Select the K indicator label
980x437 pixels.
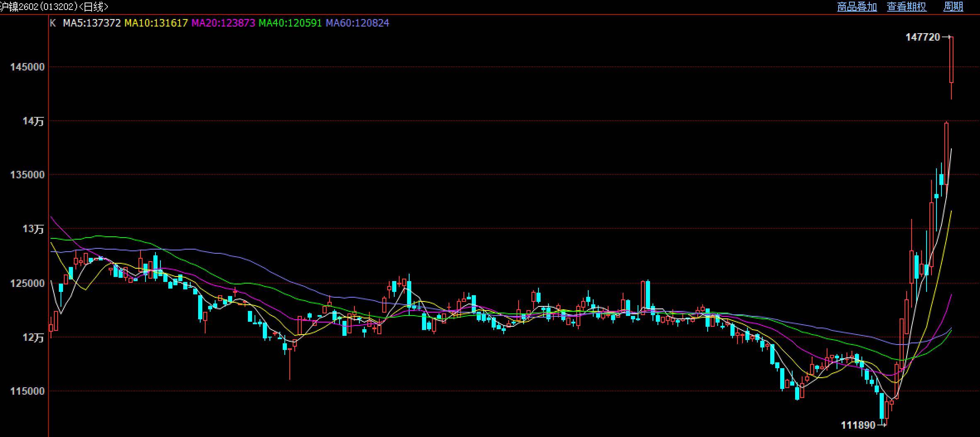tap(53, 23)
